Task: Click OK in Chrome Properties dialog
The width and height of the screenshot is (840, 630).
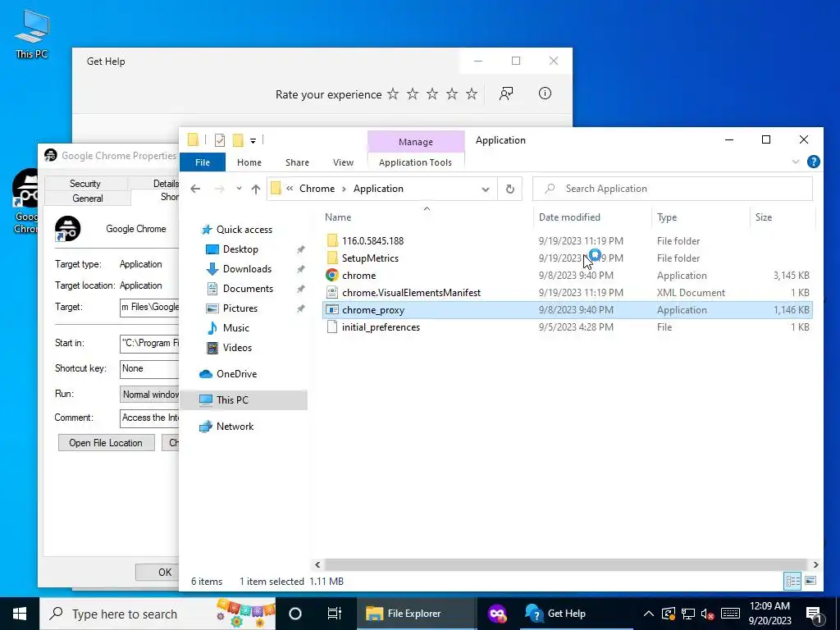Action: (157, 572)
